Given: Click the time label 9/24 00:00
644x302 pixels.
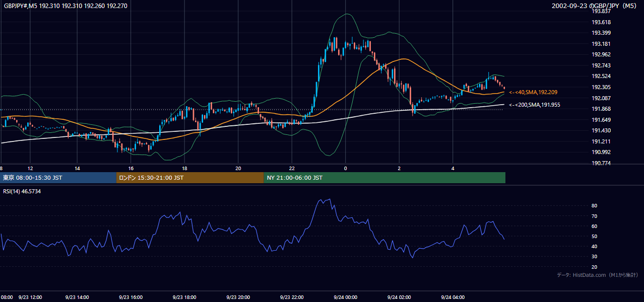Looking at the screenshot, I should 345,297.
